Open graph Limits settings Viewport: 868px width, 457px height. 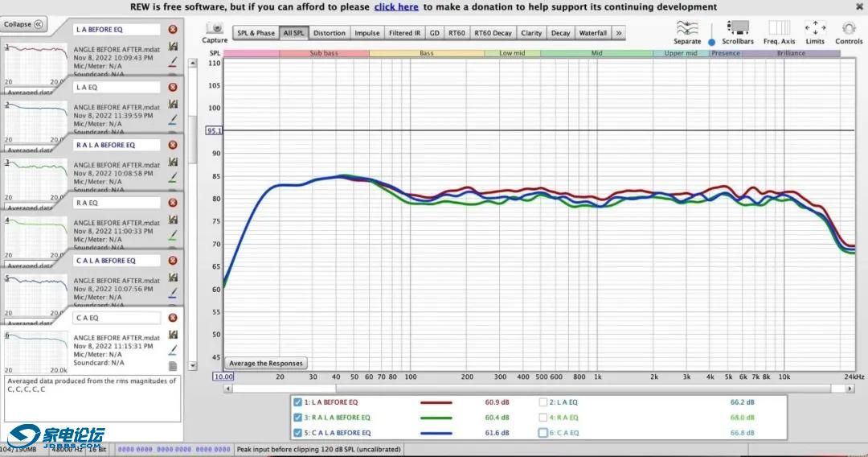click(x=815, y=33)
